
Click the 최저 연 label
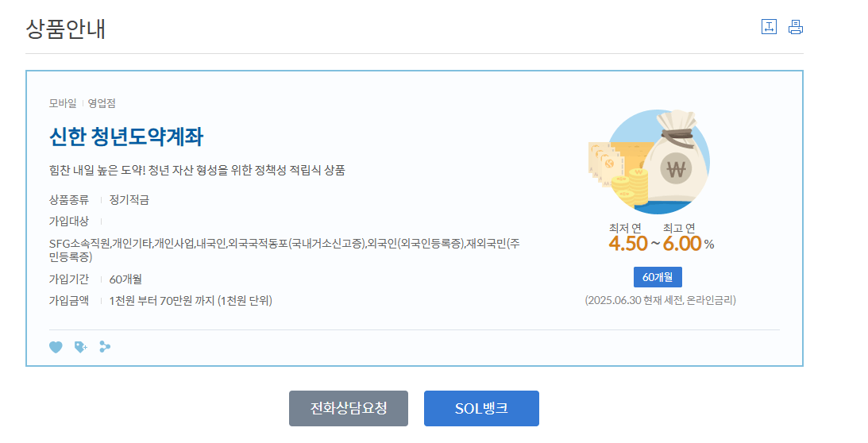click(x=625, y=228)
